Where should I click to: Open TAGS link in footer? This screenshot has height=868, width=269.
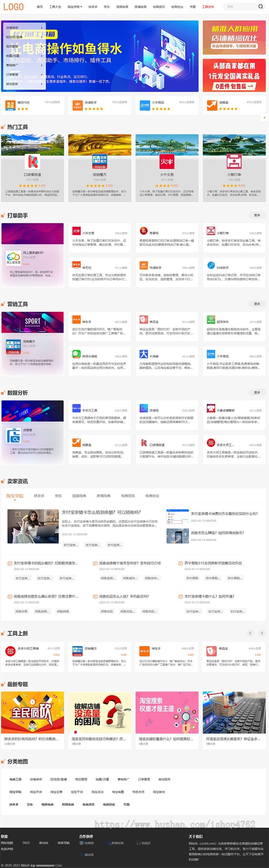tap(26, 843)
